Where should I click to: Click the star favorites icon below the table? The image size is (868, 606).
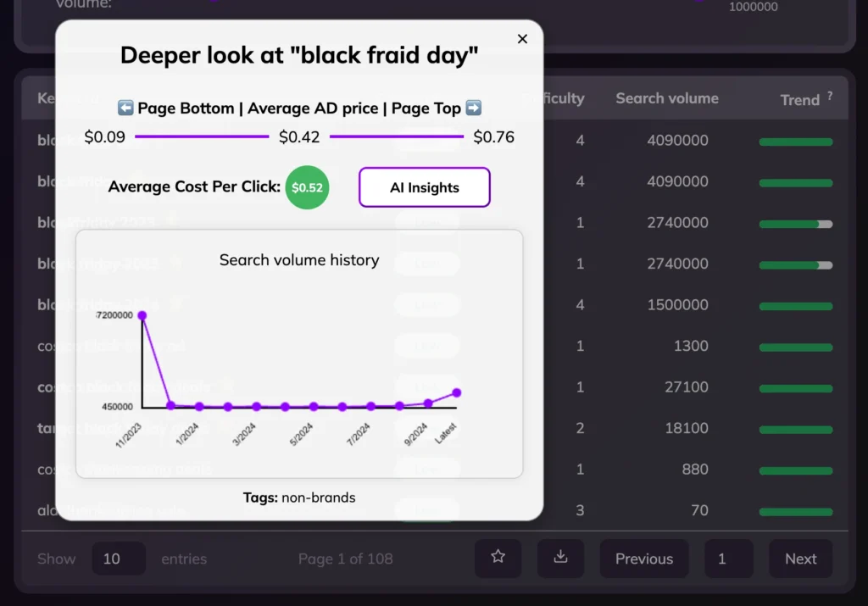(498, 559)
